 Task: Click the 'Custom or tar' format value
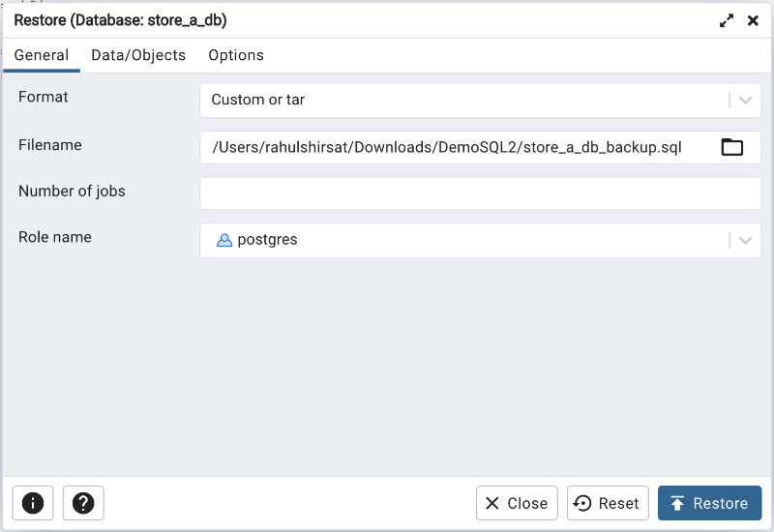coord(258,100)
